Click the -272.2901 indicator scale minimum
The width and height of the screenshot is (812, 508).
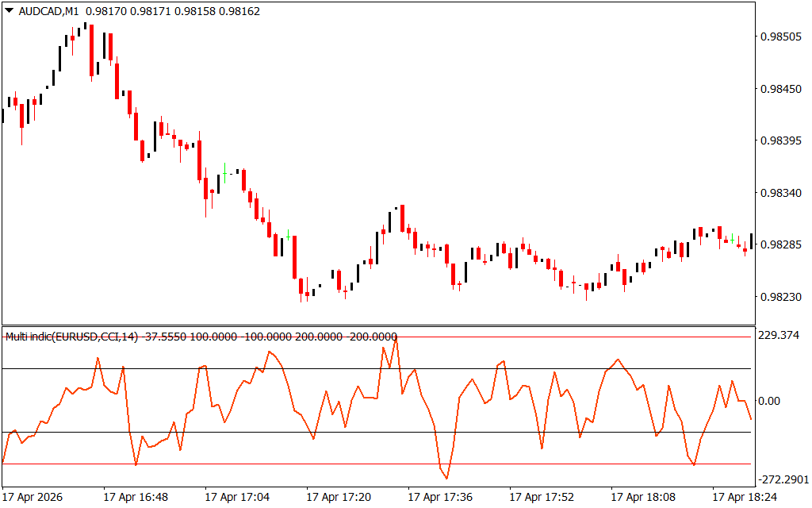(782, 479)
